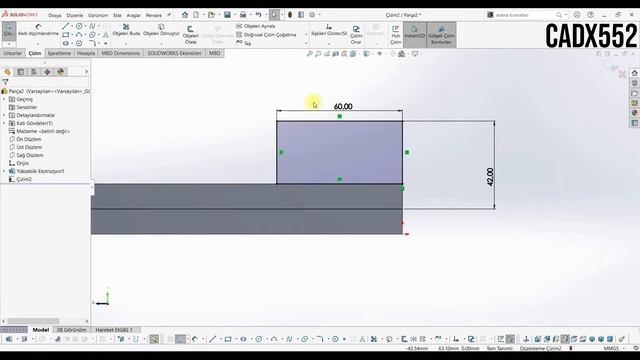The width and height of the screenshot is (640, 360).
Task: Click the 42.00 vertical dimension value
Action: tap(490, 177)
